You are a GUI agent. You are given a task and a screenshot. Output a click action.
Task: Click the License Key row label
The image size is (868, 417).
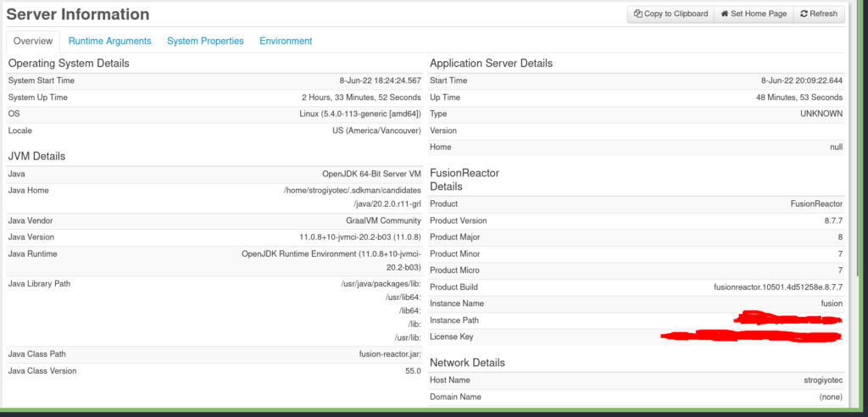click(452, 336)
